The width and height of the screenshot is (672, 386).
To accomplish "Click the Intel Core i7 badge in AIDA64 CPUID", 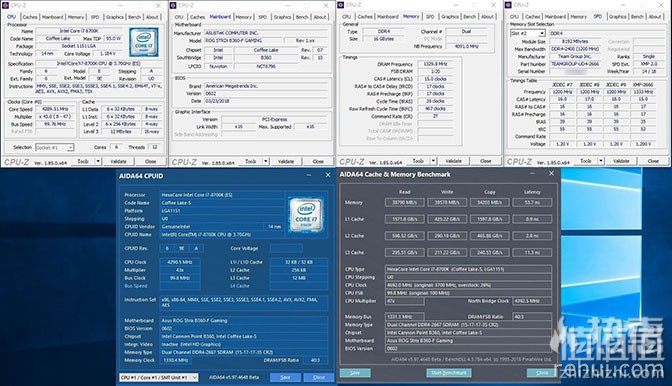I will 306,215.
